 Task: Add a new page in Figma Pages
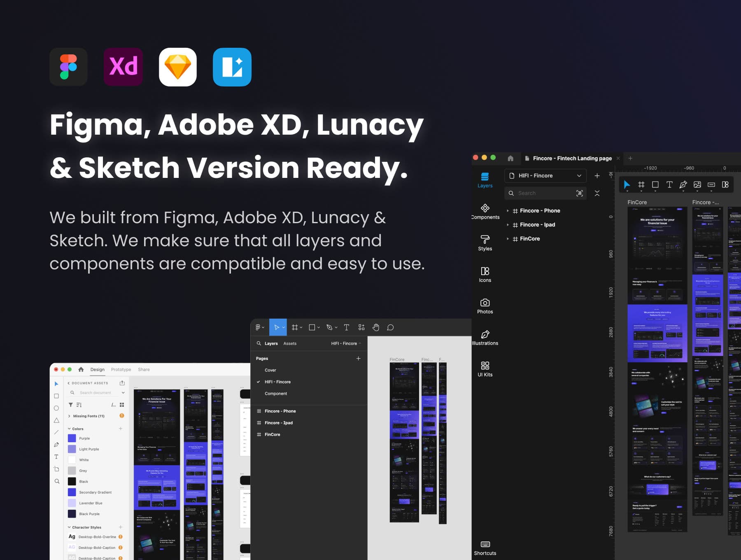click(358, 358)
